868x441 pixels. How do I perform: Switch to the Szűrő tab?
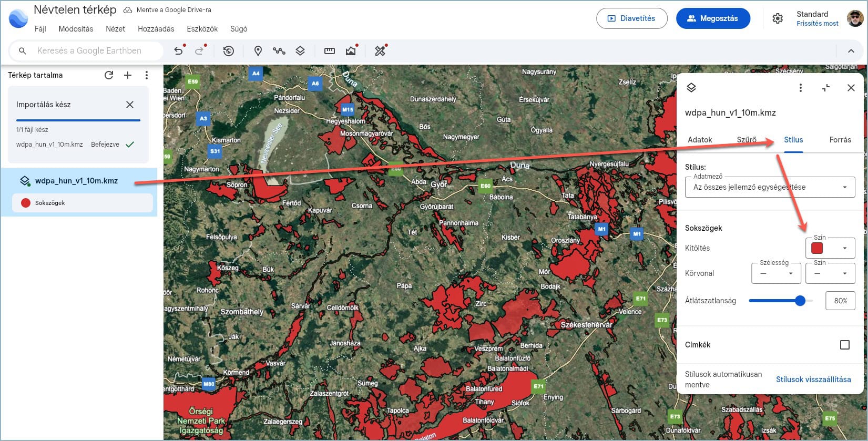pos(747,140)
